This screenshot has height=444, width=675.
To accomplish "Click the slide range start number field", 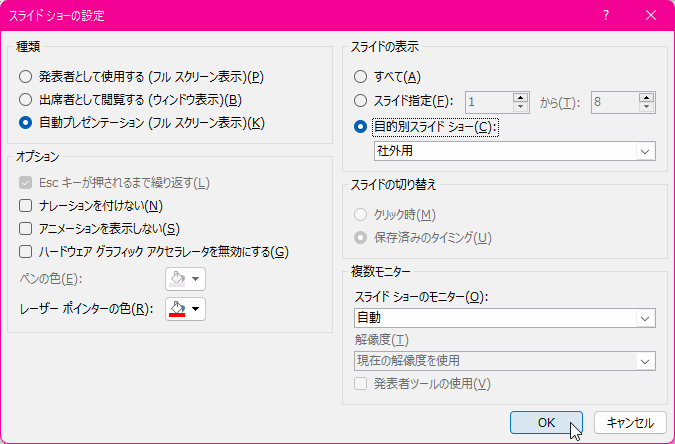I will click(487, 101).
